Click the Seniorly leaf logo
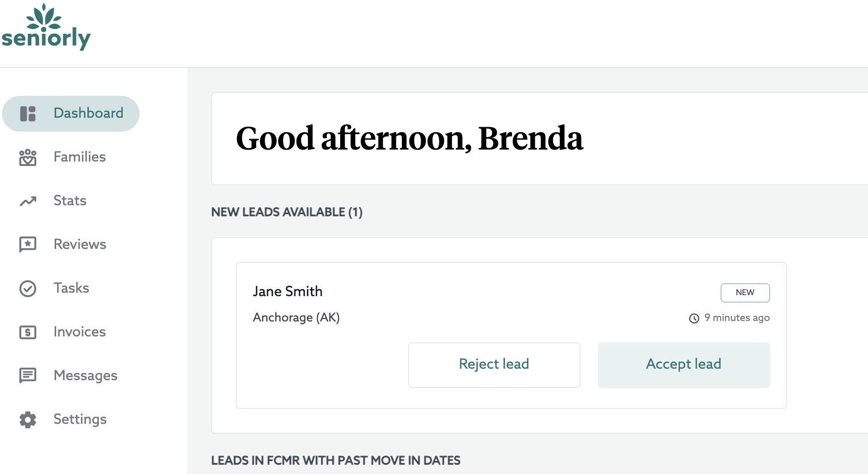 45,27
